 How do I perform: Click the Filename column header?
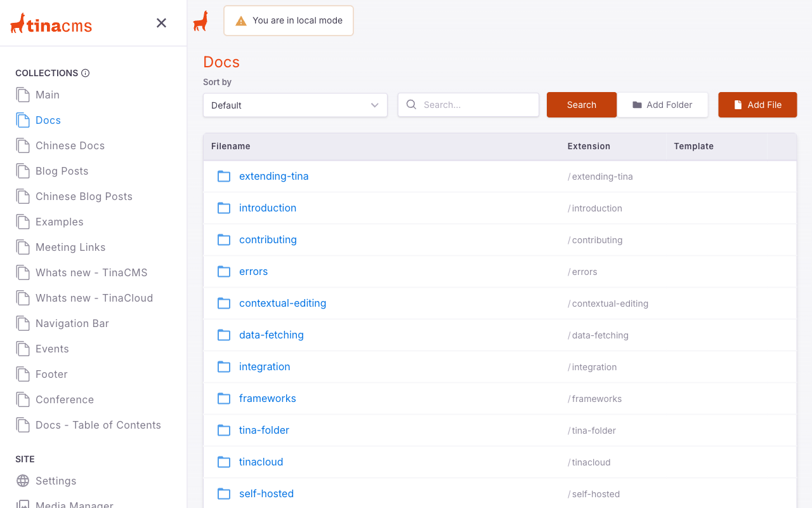(x=231, y=146)
